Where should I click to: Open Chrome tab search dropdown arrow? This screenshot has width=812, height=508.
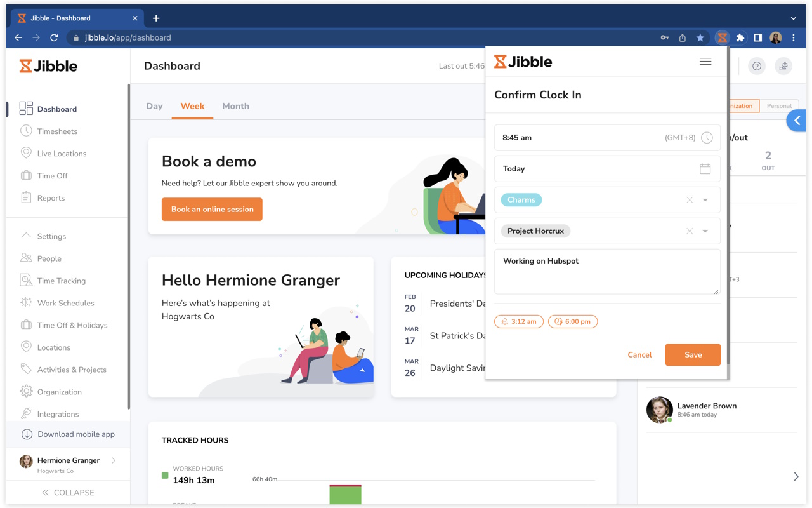(x=793, y=18)
